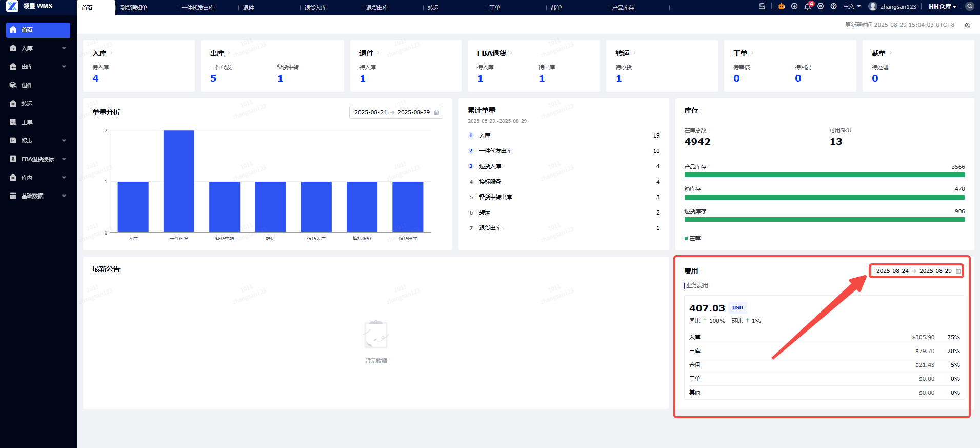Expand the 入库 sidebar menu
Viewport: 980px width, 448px height.
(38, 48)
